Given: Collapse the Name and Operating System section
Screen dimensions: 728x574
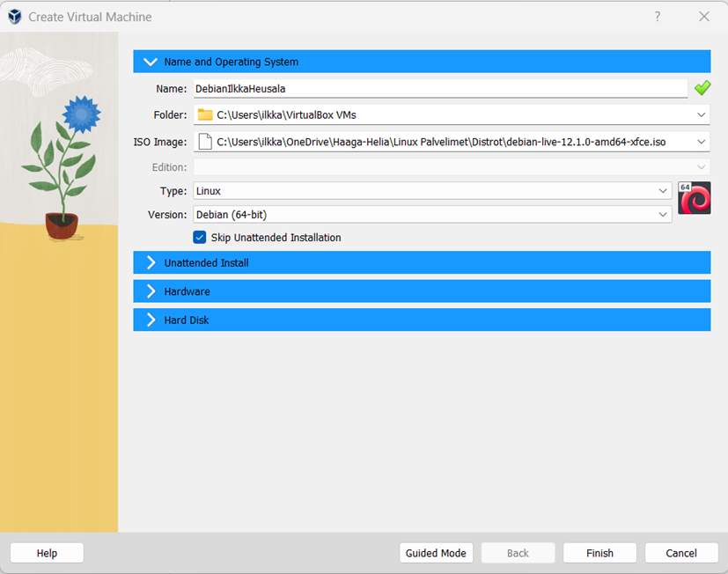Looking at the screenshot, I should (151, 62).
